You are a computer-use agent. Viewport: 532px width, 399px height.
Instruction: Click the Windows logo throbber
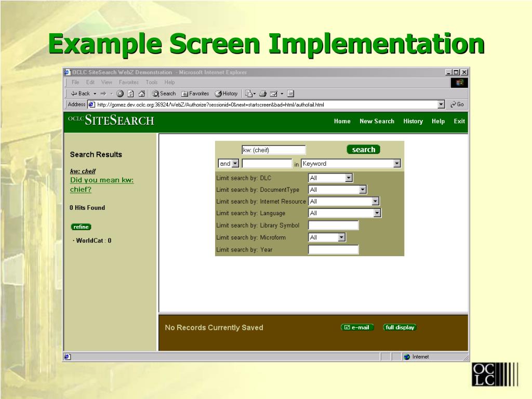[459, 83]
